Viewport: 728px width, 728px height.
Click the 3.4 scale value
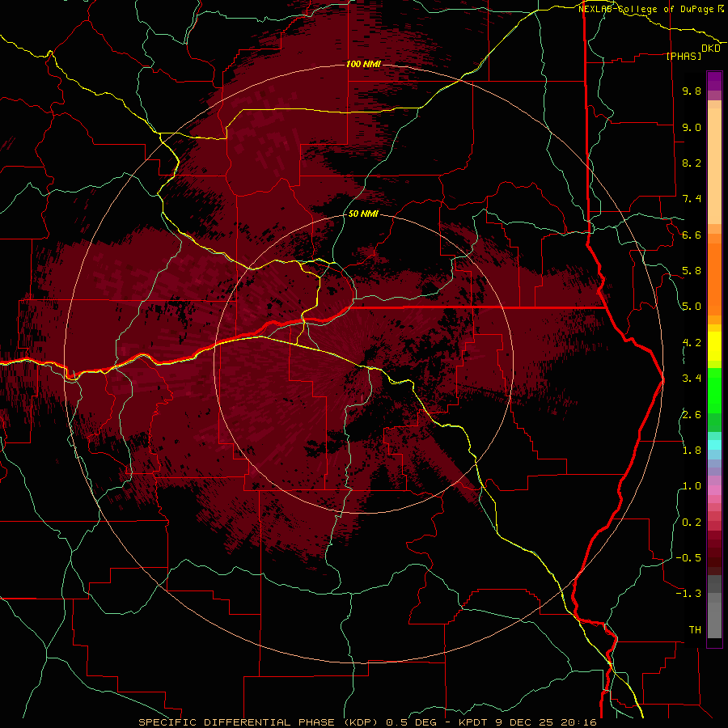pyautogui.click(x=692, y=379)
